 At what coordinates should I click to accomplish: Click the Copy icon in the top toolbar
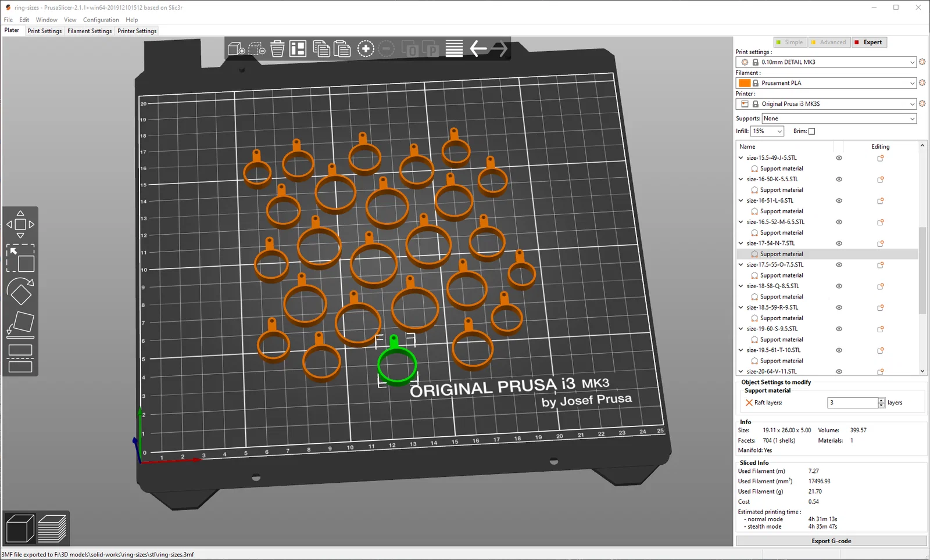(x=321, y=49)
